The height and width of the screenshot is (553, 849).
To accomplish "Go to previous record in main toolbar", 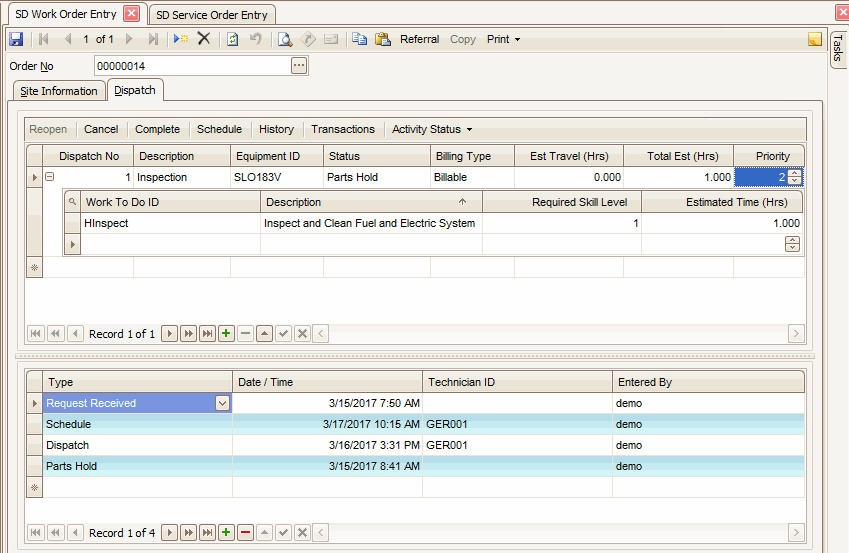I will 68,39.
